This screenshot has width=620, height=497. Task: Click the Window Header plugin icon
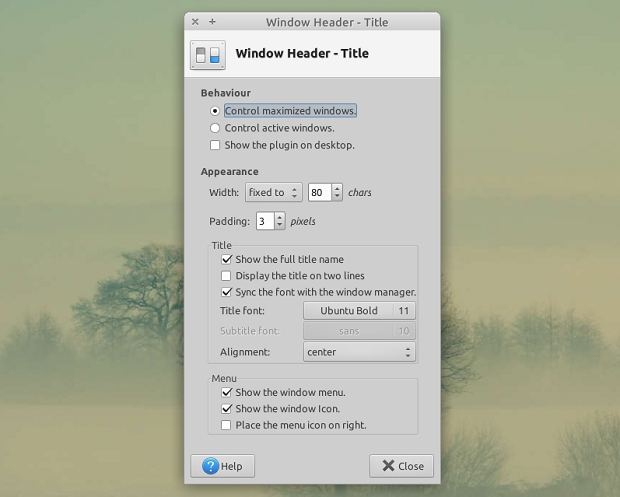(x=208, y=55)
